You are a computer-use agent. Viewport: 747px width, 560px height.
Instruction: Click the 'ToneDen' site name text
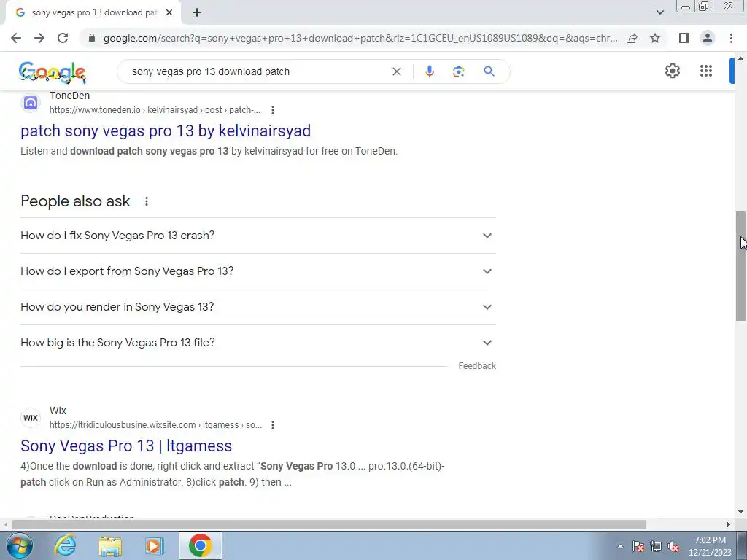point(69,96)
